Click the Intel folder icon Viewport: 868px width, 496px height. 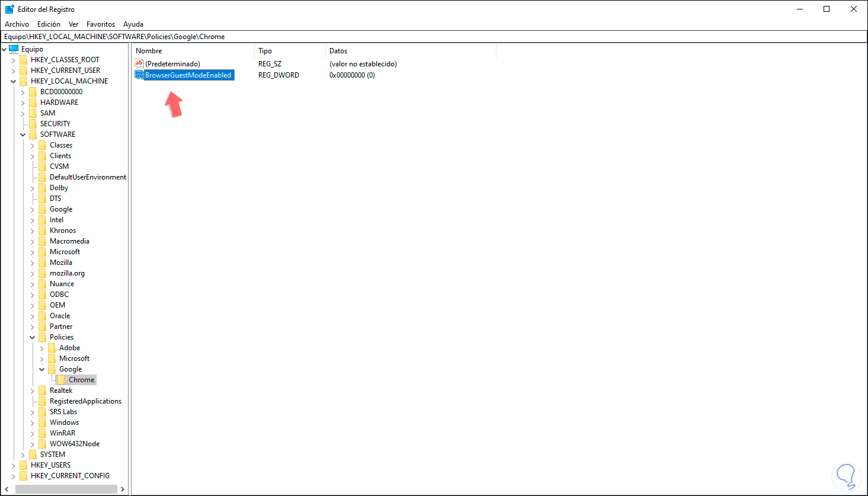[42, 220]
